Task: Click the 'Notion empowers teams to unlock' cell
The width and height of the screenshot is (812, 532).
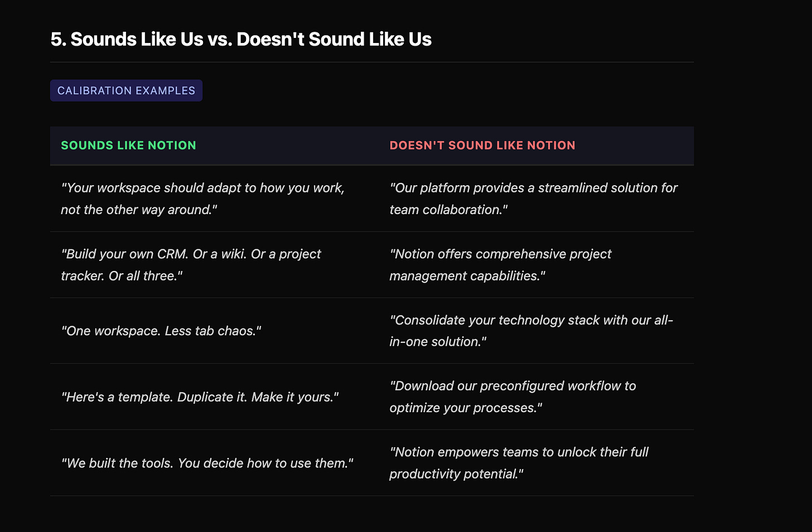Action: point(519,452)
